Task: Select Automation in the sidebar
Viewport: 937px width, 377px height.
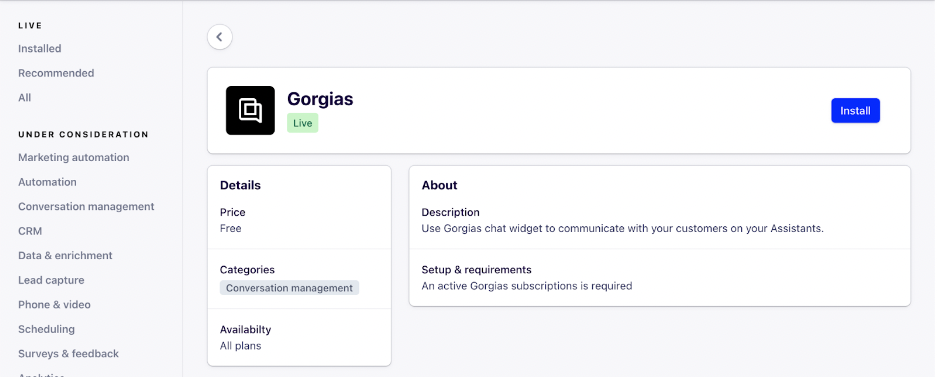Action: [47, 182]
